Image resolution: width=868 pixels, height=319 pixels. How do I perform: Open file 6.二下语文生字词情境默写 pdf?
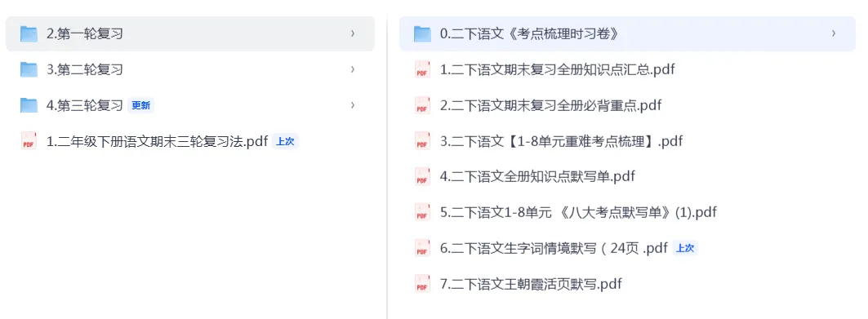(x=554, y=248)
